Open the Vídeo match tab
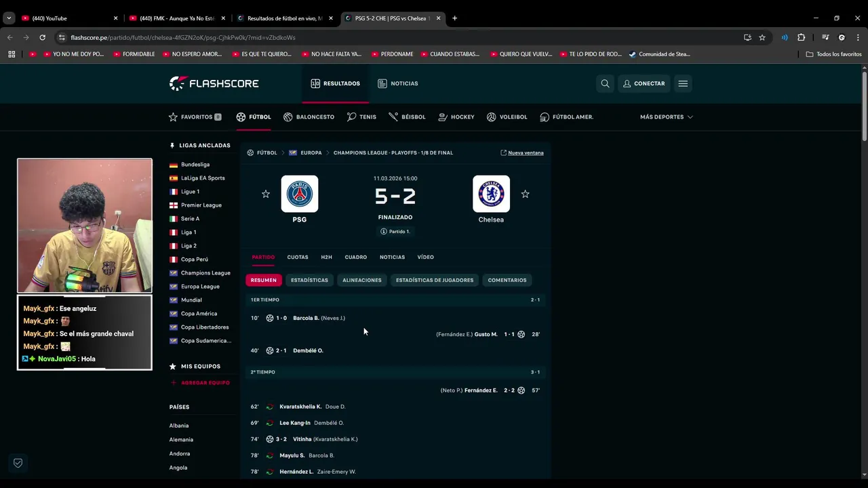This screenshot has width=868, height=488. [x=425, y=257]
